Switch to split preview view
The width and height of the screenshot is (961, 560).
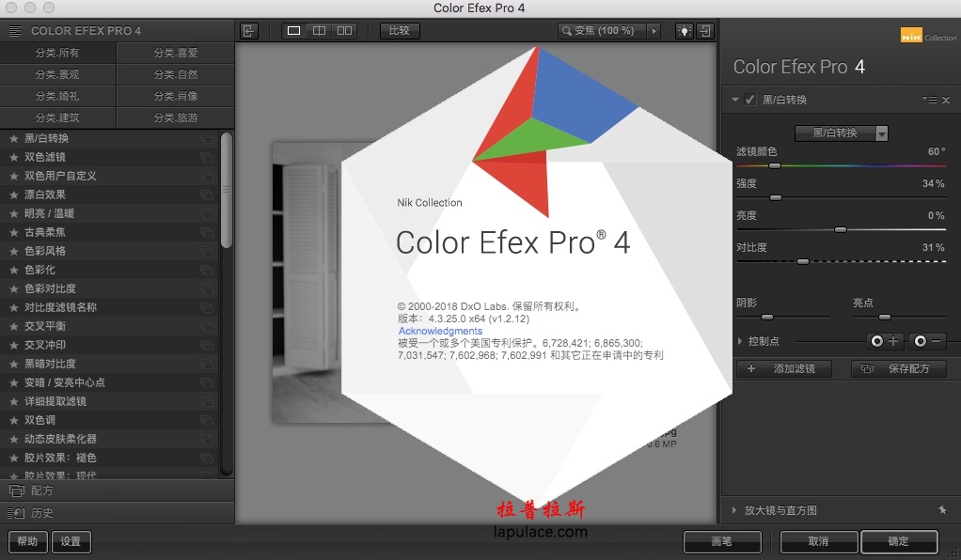click(x=320, y=31)
